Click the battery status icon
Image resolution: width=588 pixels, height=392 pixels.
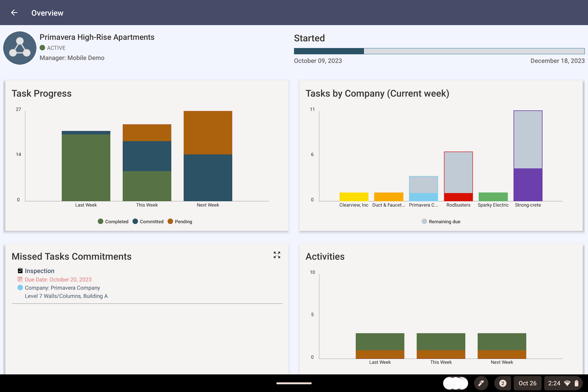pos(576,383)
